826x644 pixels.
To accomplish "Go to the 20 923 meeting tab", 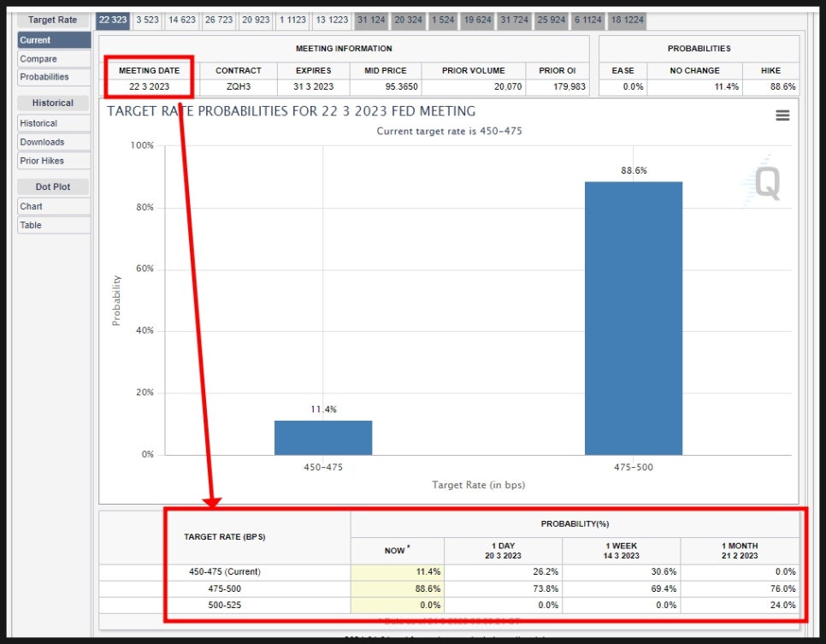I will 256,20.
